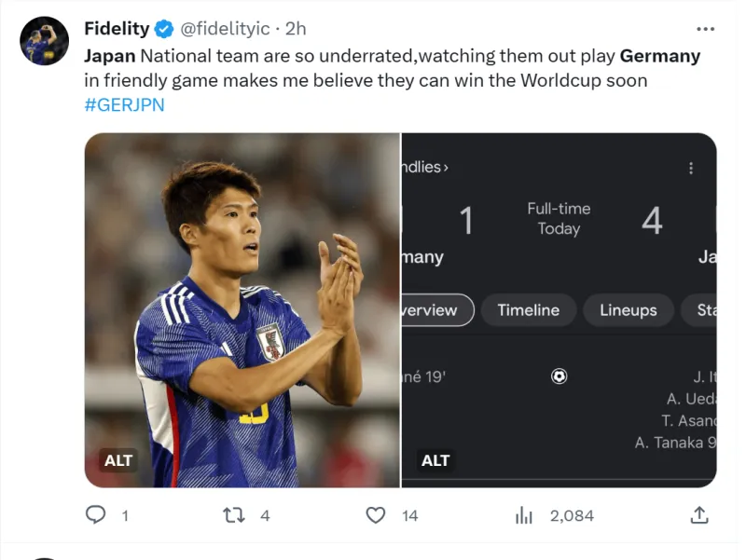Screen dimensions: 746x560
Task: Show ALT text for the score screenshot
Action: pos(435,460)
